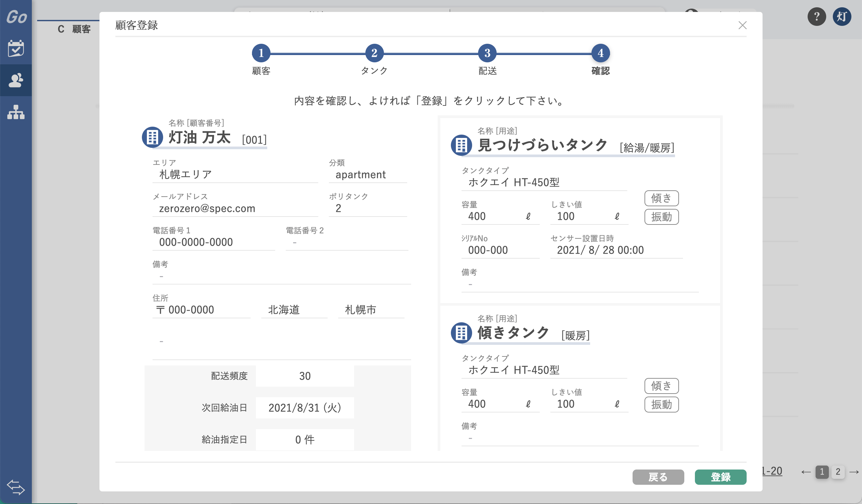The image size is (862, 504).
Task: Click the green 登録 button
Action: click(x=720, y=477)
